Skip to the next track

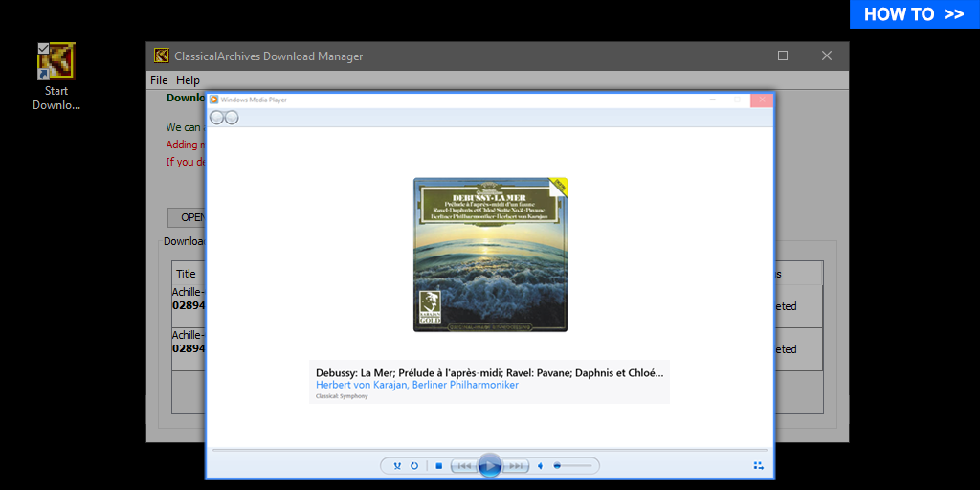pyautogui.click(x=516, y=466)
